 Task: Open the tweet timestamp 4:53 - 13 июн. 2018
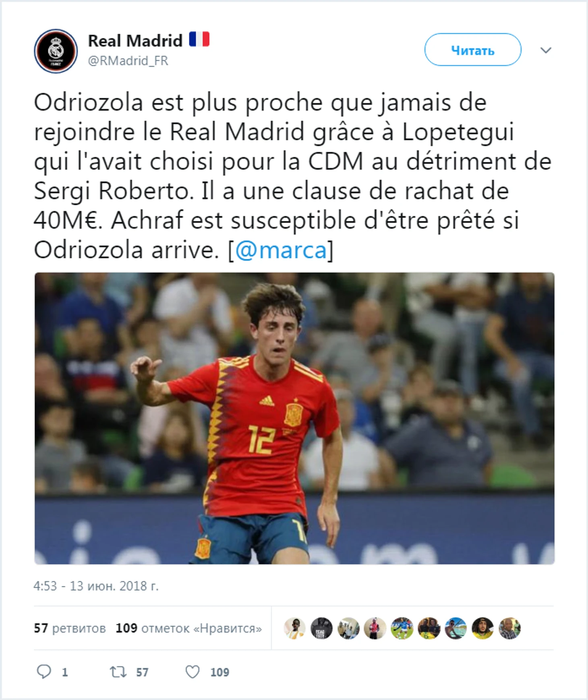[96, 586]
